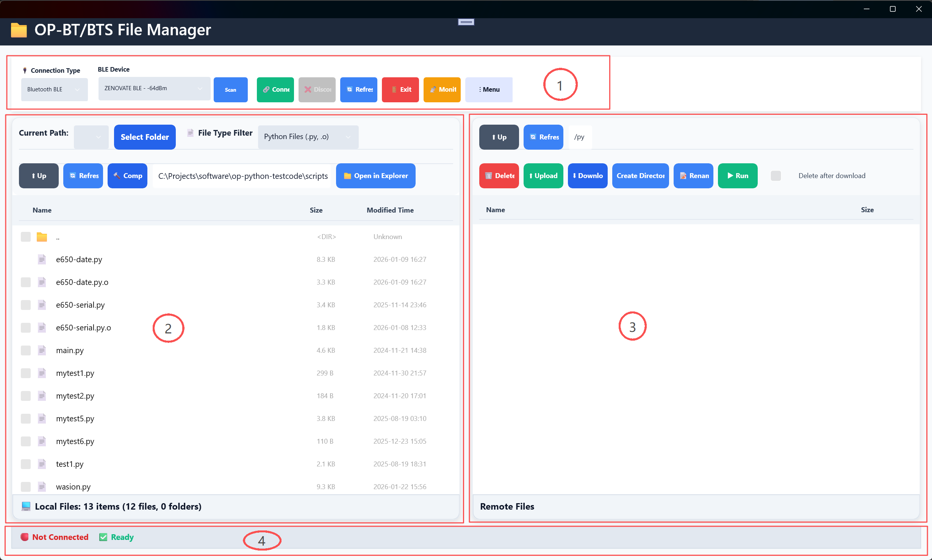Viewport: 932px width, 560px height.
Task: Expand the BLE Device selector showing ZENOVATE BLE
Action: [x=154, y=88]
